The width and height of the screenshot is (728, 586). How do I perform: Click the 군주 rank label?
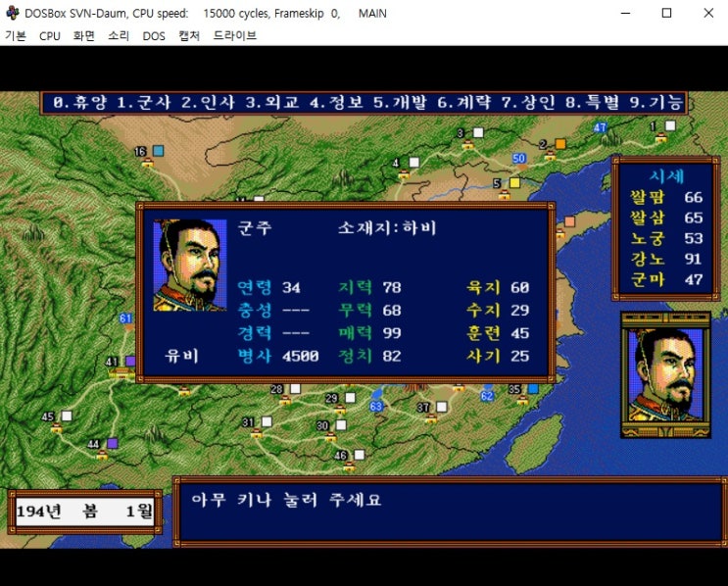tap(255, 228)
